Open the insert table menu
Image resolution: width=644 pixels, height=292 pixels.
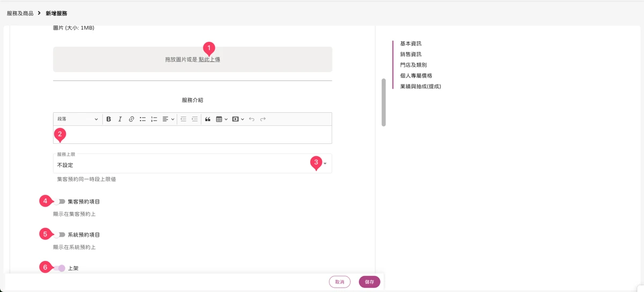[221, 119]
